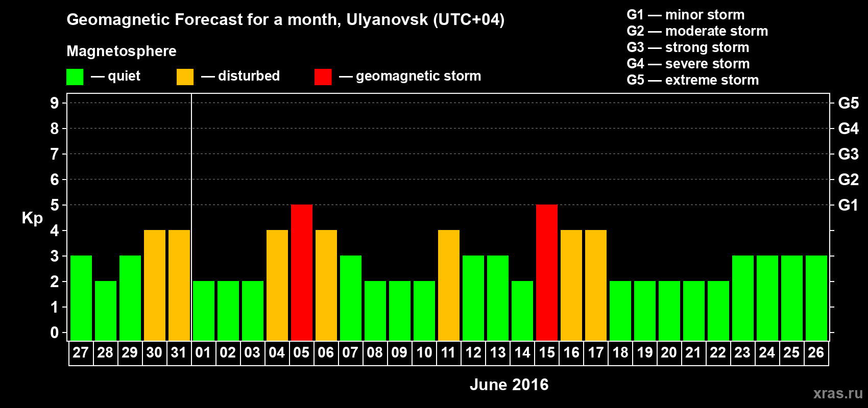The width and height of the screenshot is (868, 408).
Task: Click the date label 15 on x-axis
Action: 547,353
